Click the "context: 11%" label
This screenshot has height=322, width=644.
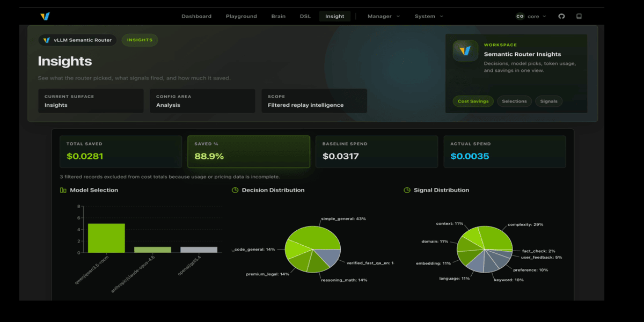(450, 223)
